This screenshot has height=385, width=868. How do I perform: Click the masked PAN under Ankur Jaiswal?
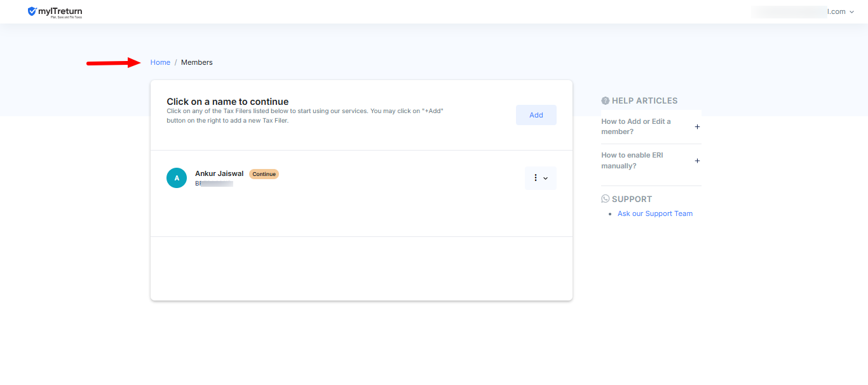coord(214,183)
